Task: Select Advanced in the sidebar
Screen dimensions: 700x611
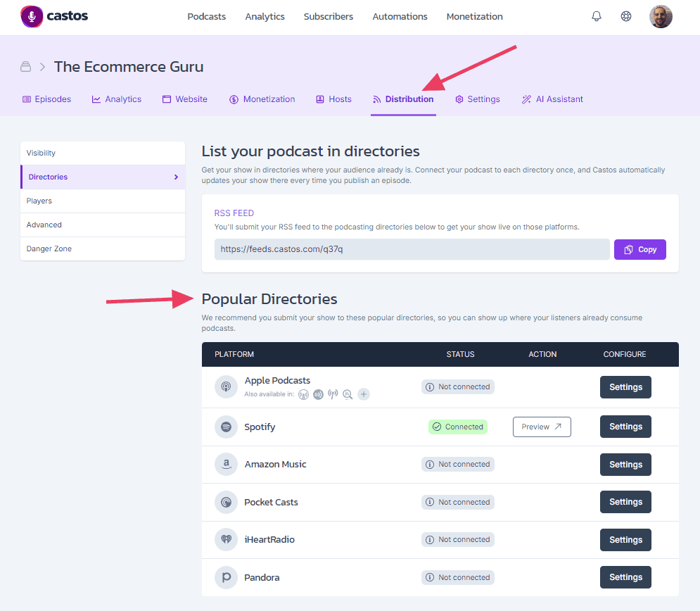Action: click(x=103, y=225)
